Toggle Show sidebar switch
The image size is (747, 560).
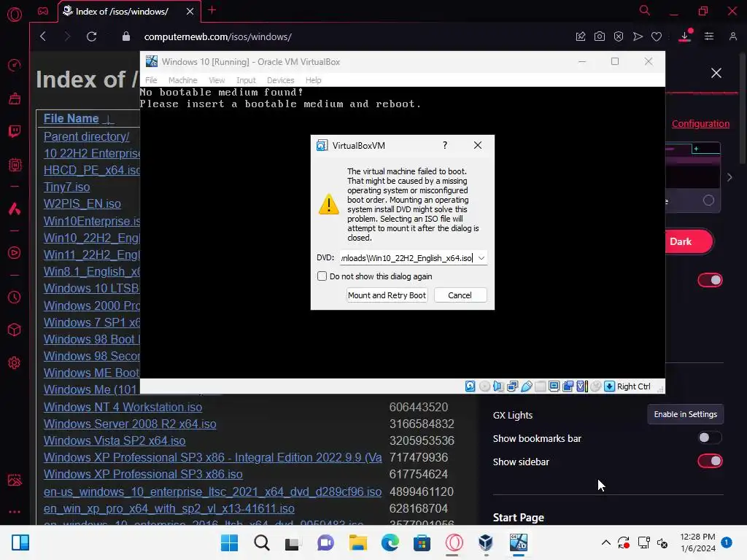(x=710, y=461)
